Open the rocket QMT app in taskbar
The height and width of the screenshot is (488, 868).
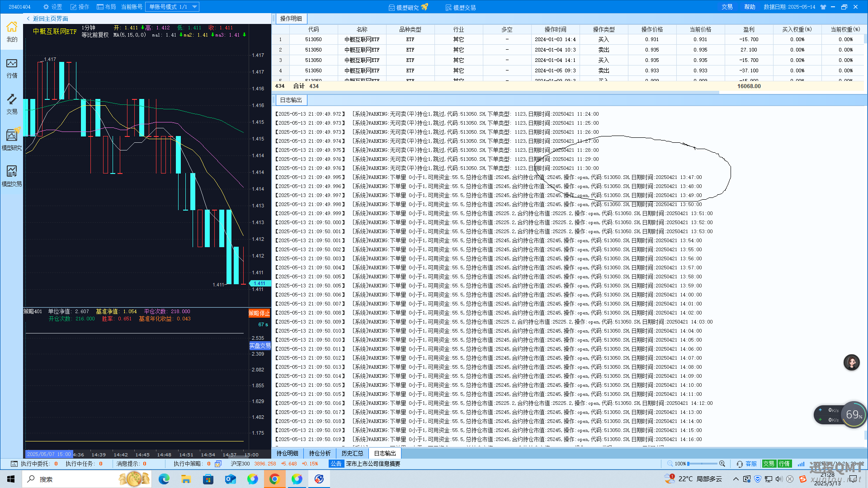(x=319, y=479)
